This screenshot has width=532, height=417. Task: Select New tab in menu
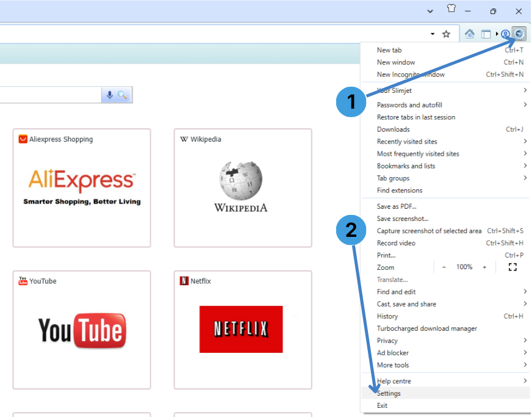coord(445,50)
